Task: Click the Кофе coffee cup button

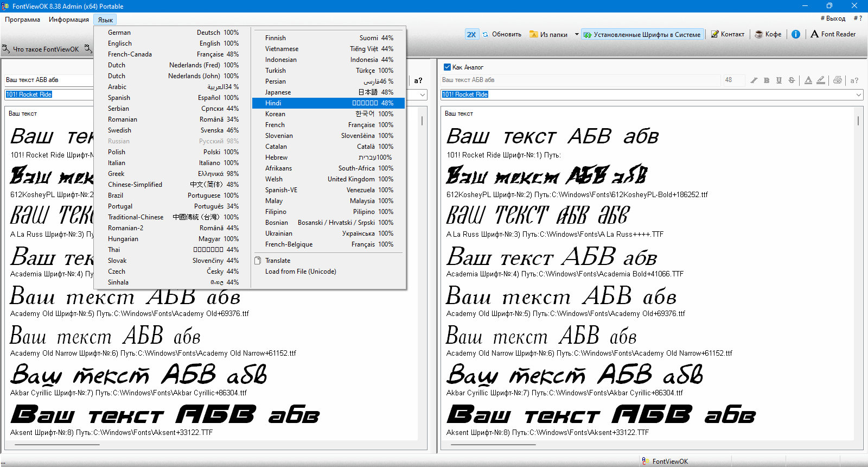Action: click(x=768, y=34)
